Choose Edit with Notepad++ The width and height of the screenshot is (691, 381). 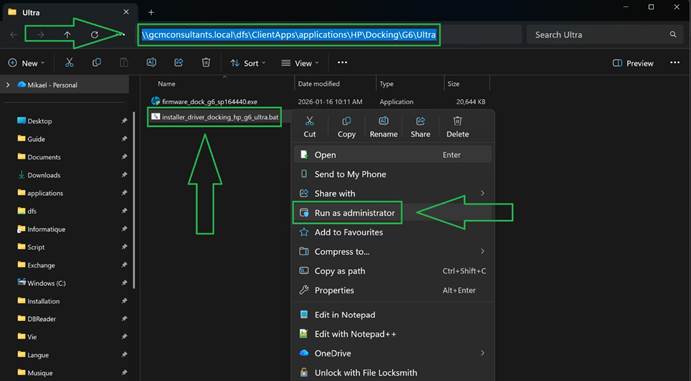click(392, 334)
